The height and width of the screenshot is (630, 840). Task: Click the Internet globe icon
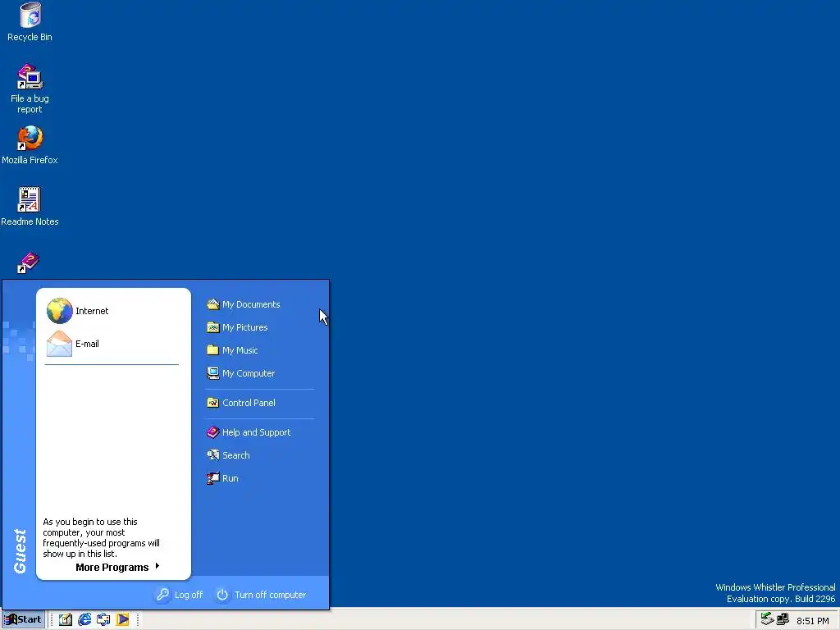59,311
